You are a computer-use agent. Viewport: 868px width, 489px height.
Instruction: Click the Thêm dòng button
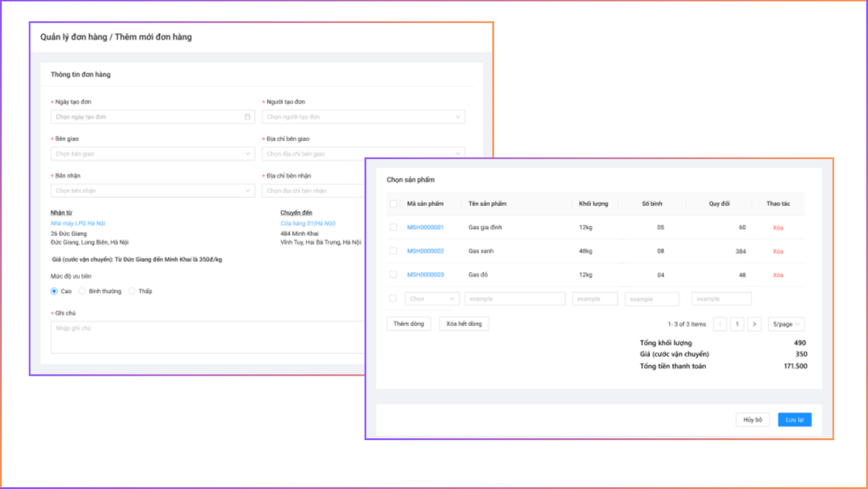point(409,324)
